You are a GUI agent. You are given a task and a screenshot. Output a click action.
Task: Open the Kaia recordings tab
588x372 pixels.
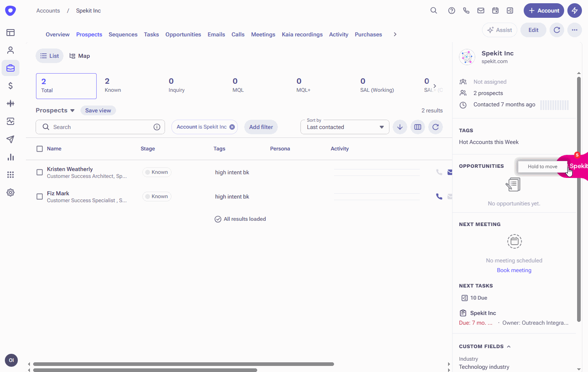click(302, 34)
